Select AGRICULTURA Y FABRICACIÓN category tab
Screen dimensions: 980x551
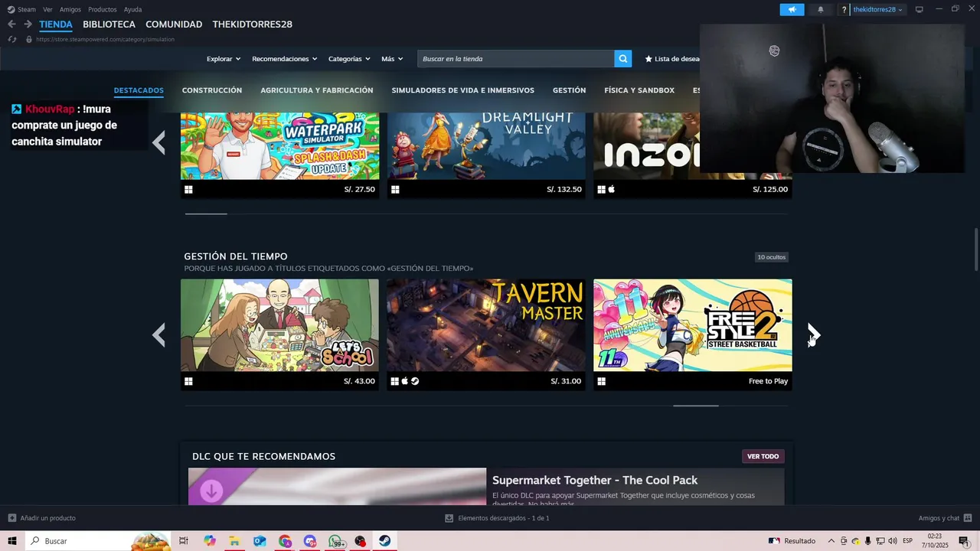click(x=317, y=90)
